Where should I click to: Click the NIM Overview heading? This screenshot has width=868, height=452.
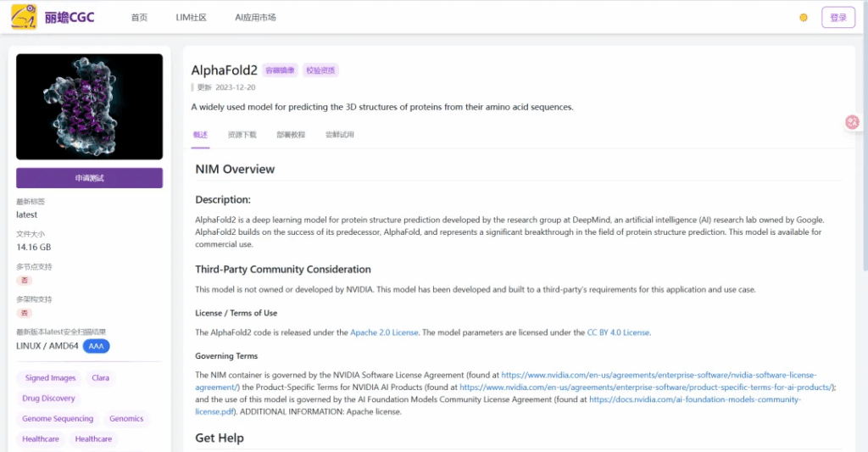(x=235, y=170)
